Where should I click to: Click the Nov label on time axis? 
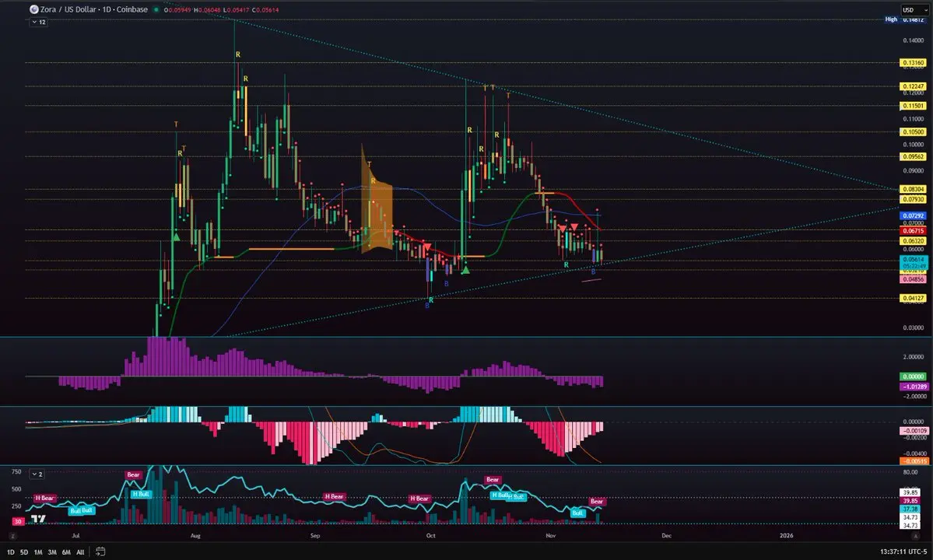point(551,536)
